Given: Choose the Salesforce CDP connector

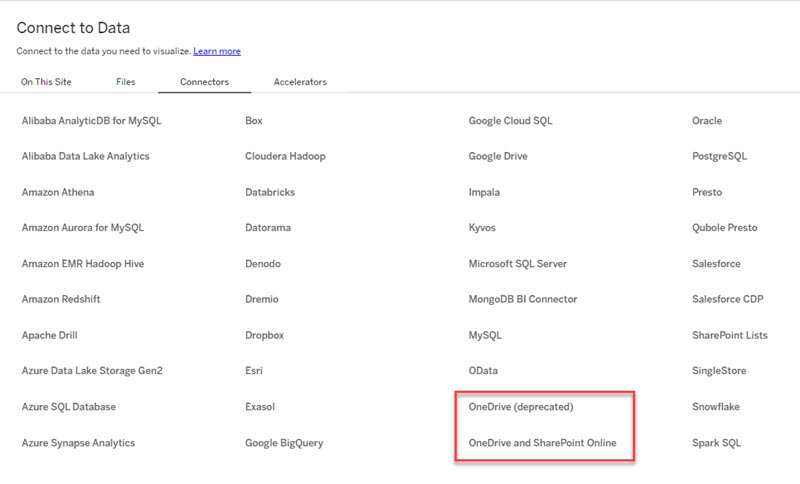Looking at the screenshot, I should tap(728, 299).
